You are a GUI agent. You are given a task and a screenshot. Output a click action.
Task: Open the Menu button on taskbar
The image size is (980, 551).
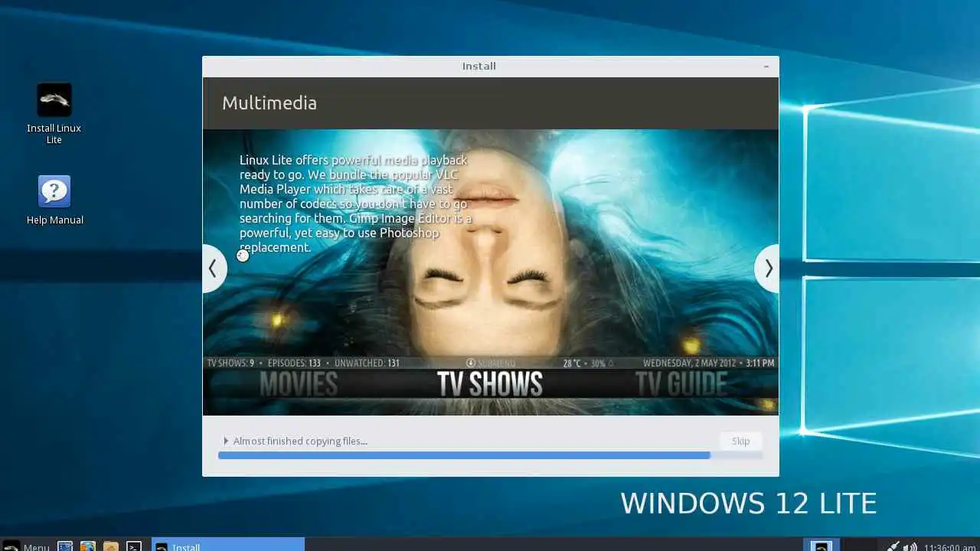coord(26,546)
